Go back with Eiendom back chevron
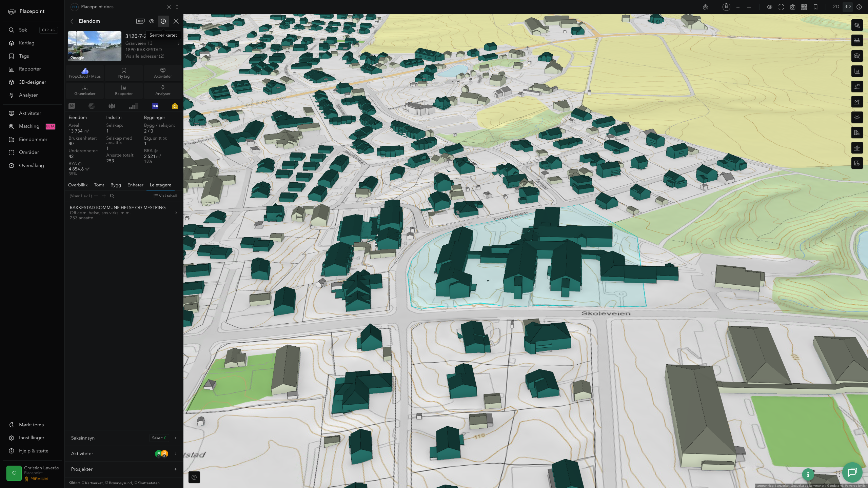Viewport: 868px width, 488px height. pos(72,21)
